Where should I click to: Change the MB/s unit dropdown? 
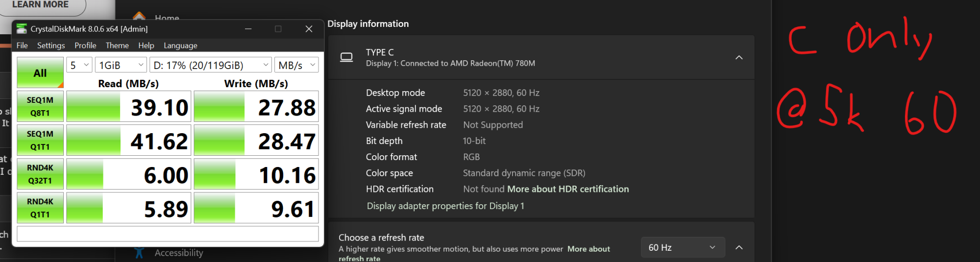point(296,65)
